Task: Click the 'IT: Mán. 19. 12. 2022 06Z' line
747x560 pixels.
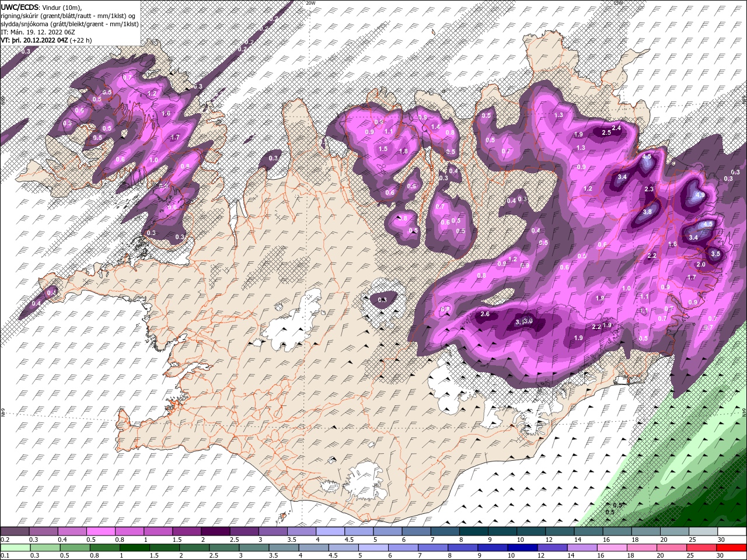Action: pyautogui.click(x=38, y=32)
